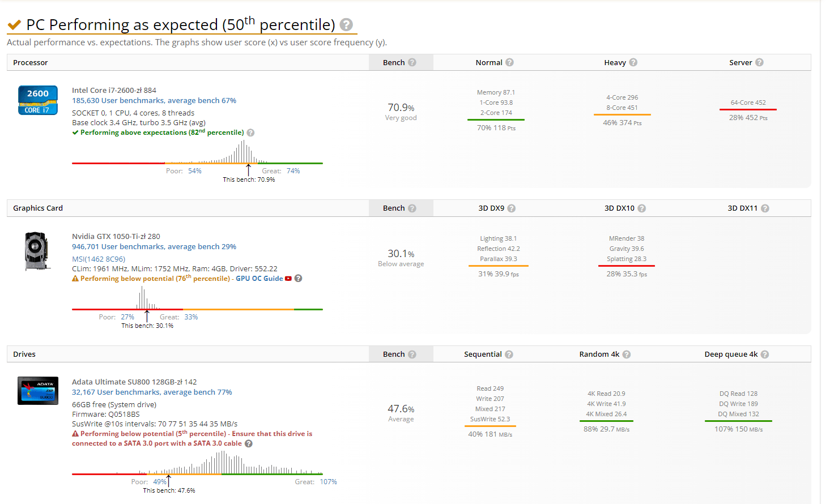Click the MSI(1462 8C96) link
This screenshot has height=504, width=834.
(99, 259)
